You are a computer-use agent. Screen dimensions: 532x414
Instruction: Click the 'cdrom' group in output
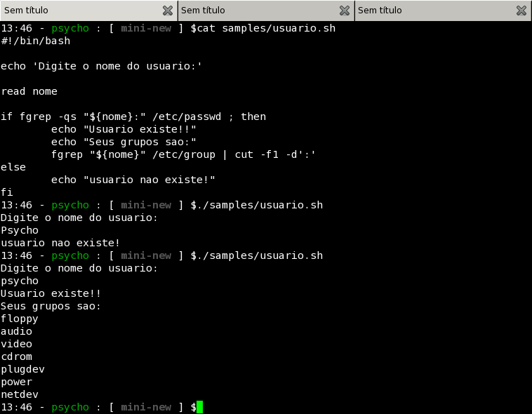coord(17,356)
